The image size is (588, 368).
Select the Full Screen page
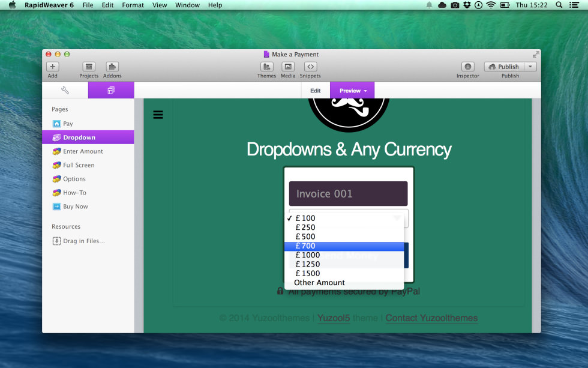pyautogui.click(x=88, y=165)
